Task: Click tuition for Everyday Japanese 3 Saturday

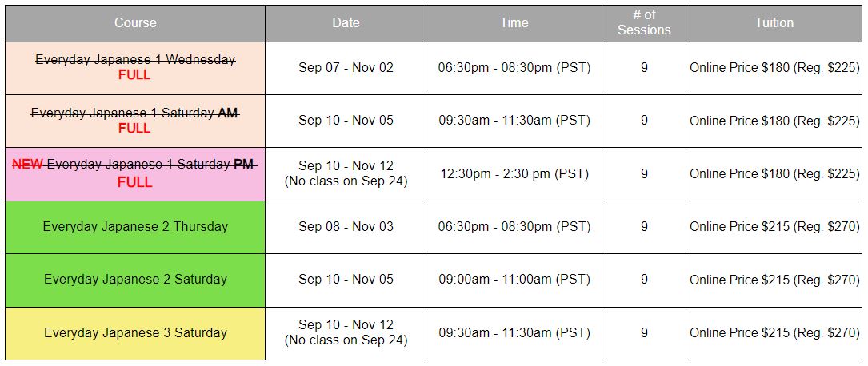Action: coord(774,333)
